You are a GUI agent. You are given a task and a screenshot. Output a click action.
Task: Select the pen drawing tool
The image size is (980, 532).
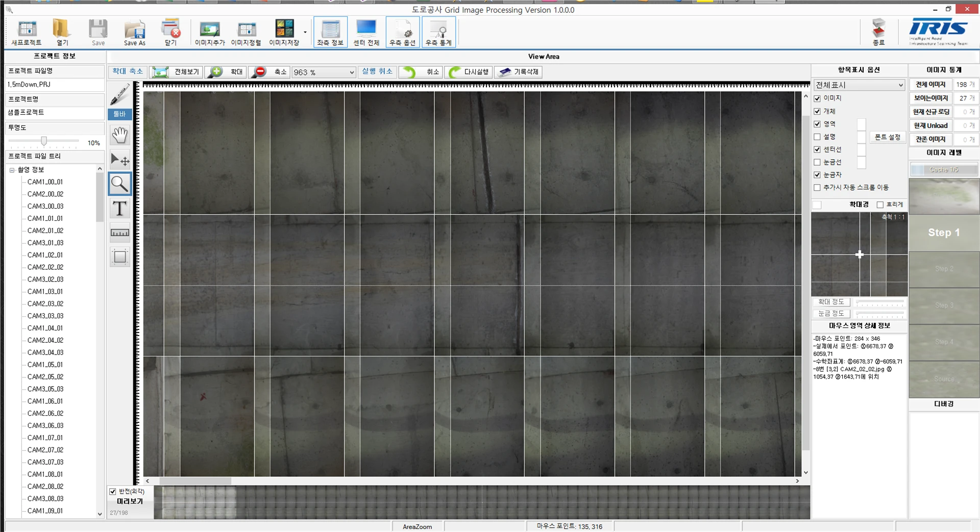tap(120, 95)
